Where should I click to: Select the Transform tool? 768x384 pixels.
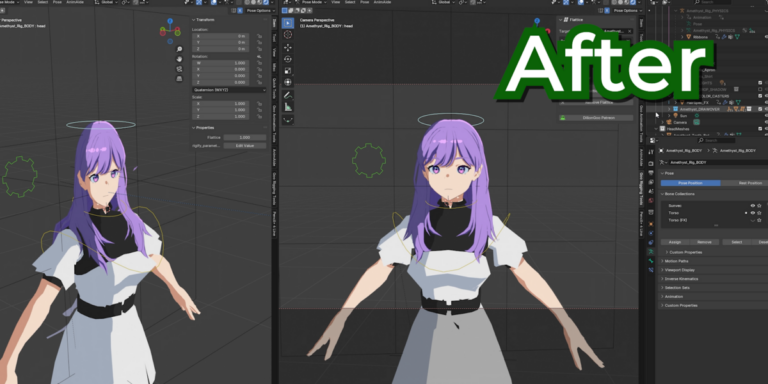[288, 82]
